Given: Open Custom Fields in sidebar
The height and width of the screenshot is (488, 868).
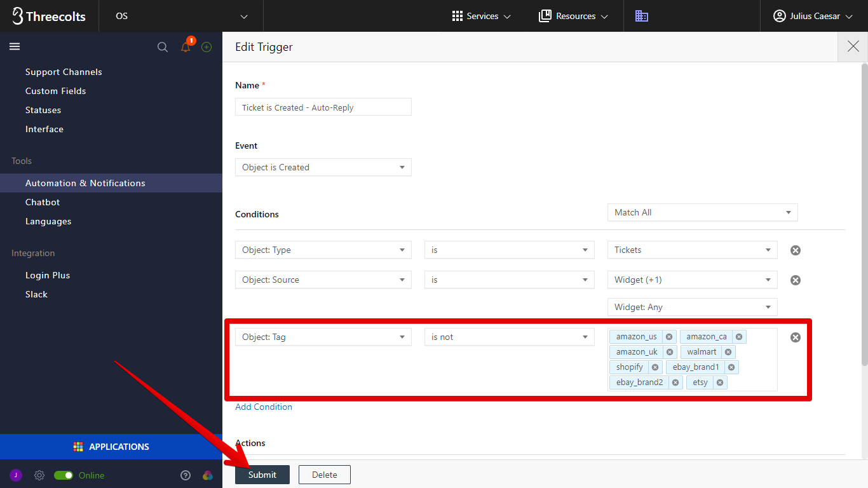Looking at the screenshot, I should pos(55,91).
